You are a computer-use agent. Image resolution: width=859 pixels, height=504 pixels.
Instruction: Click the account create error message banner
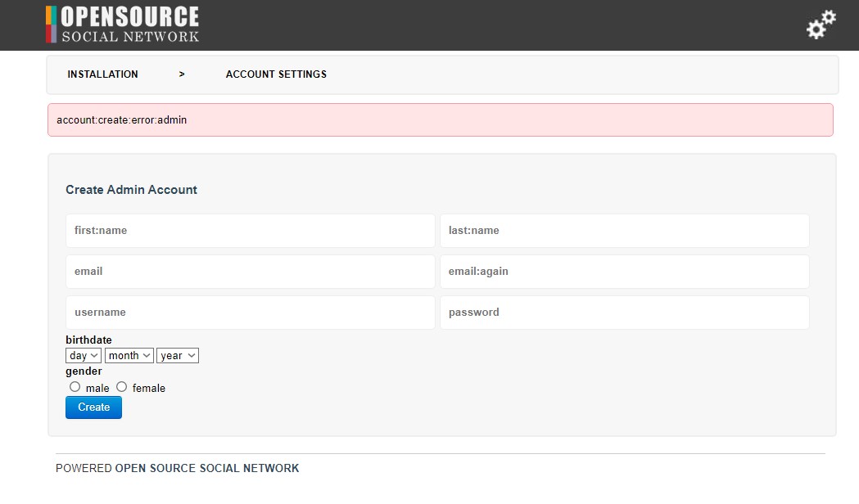[x=440, y=120]
